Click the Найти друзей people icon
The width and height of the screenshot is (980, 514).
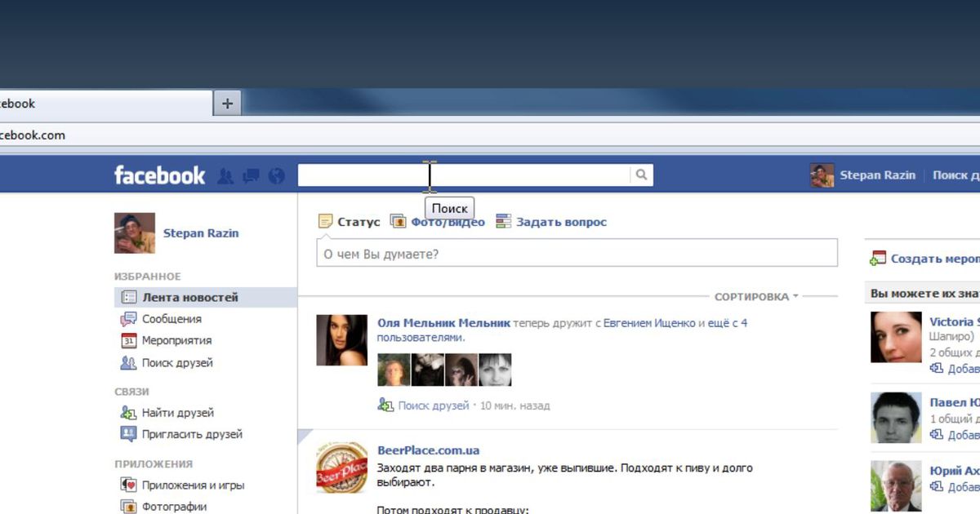(129, 413)
